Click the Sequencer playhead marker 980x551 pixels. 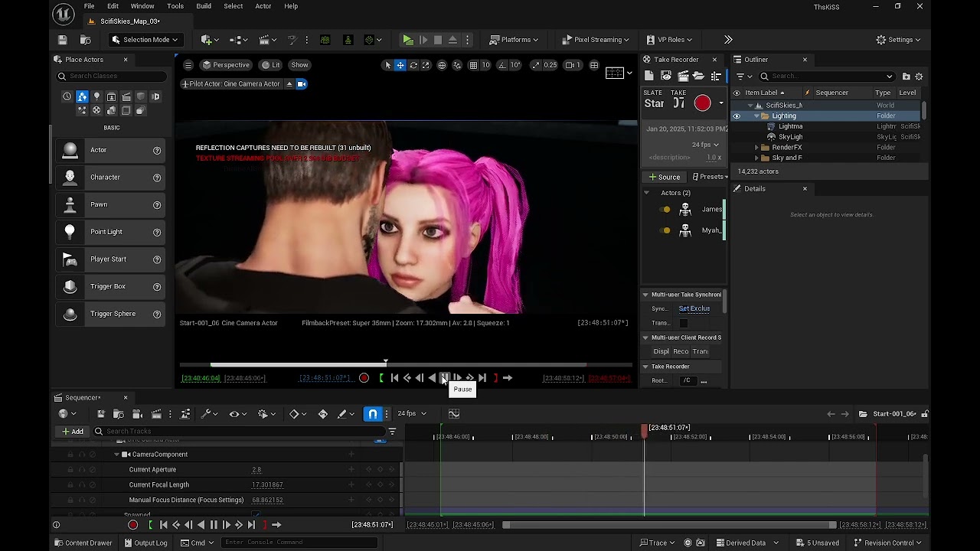(x=644, y=432)
